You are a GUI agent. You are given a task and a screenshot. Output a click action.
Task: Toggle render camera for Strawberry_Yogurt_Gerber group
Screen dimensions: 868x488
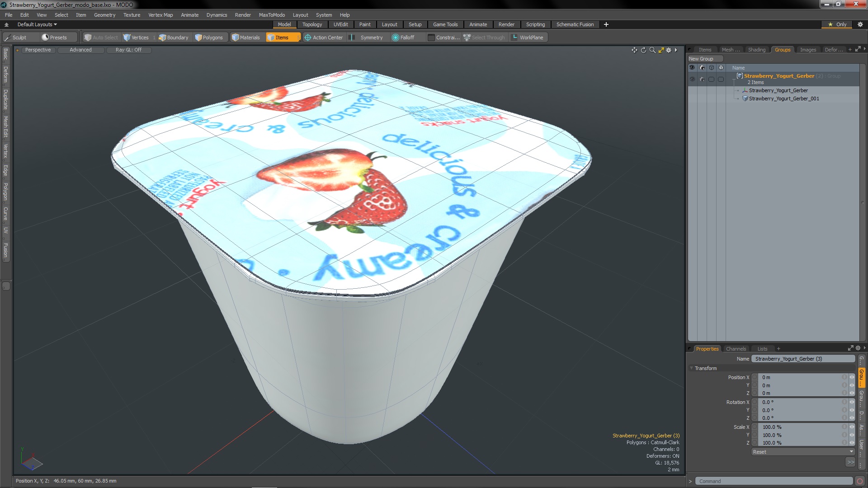[702, 79]
